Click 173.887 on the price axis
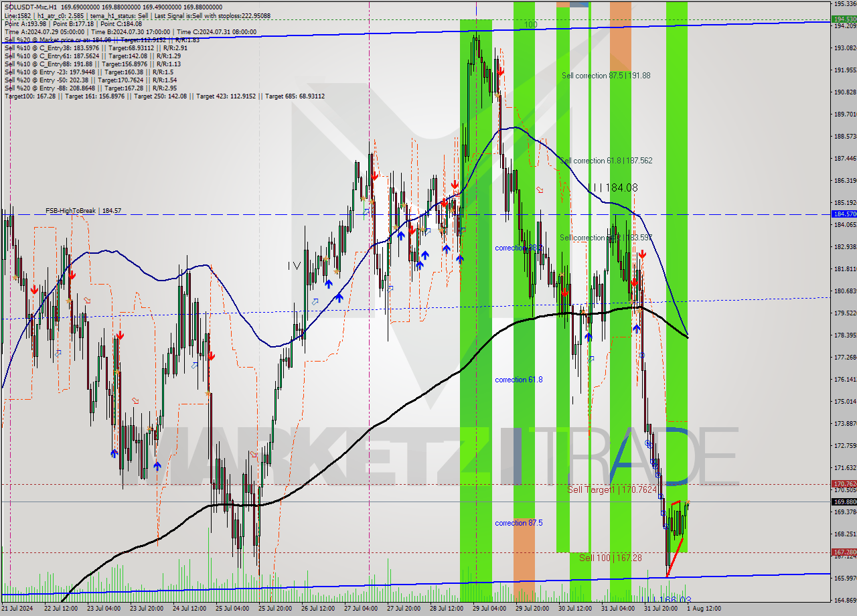Screen dimensions: 857x616 coord(845,424)
